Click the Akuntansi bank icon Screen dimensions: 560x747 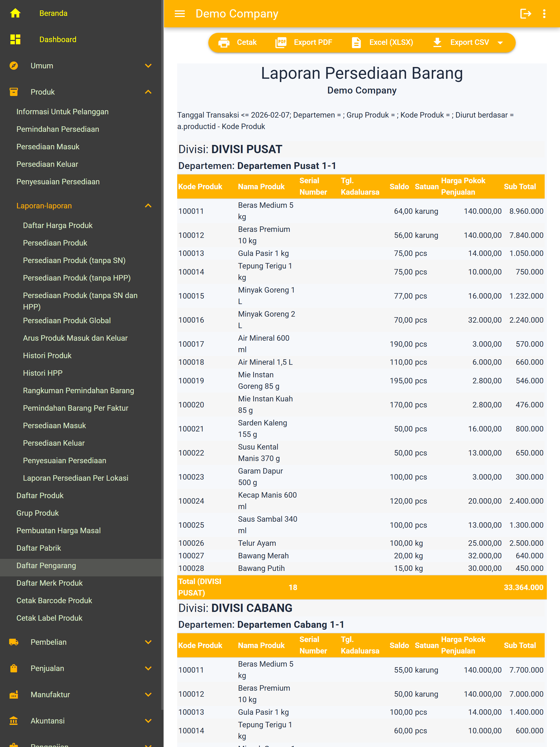point(14,721)
